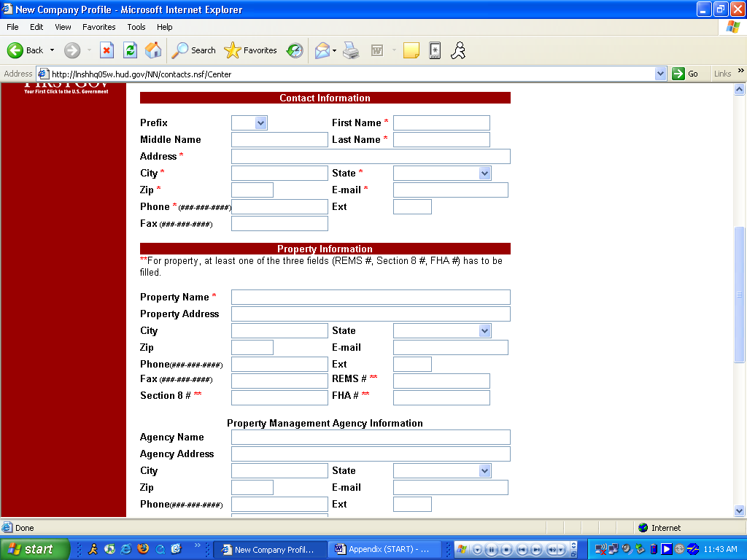Launch Firefox from Quick Launch
This screenshot has width=747, height=560.
point(143,549)
